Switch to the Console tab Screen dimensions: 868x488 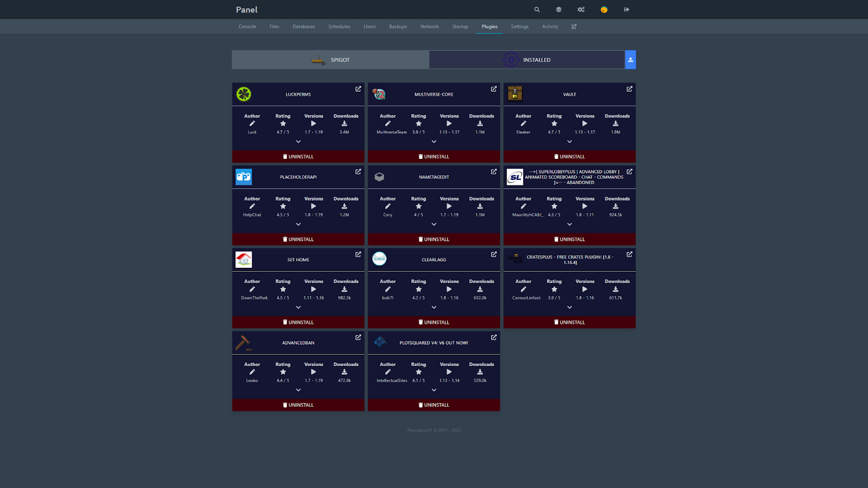pos(247,27)
